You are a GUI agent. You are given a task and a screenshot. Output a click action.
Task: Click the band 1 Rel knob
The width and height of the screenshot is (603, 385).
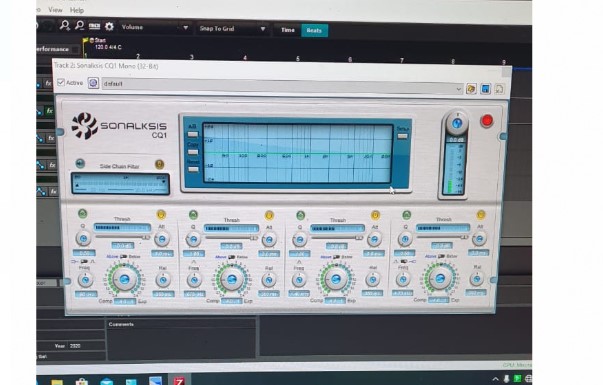click(163, 280)
